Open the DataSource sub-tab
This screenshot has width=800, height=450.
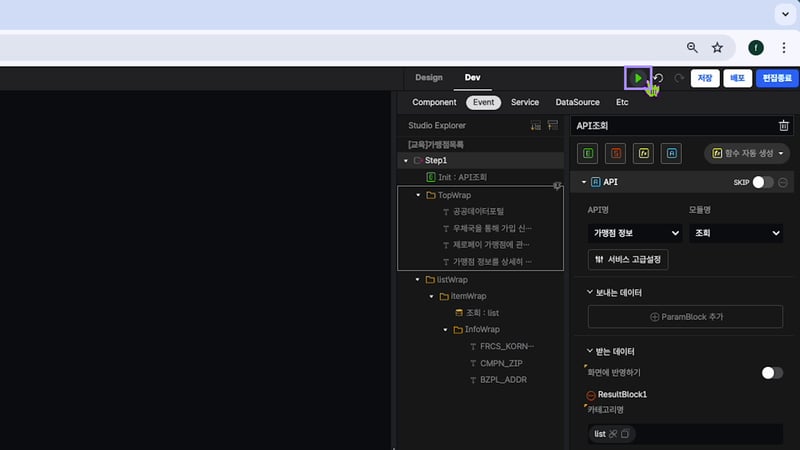(578, 102)
